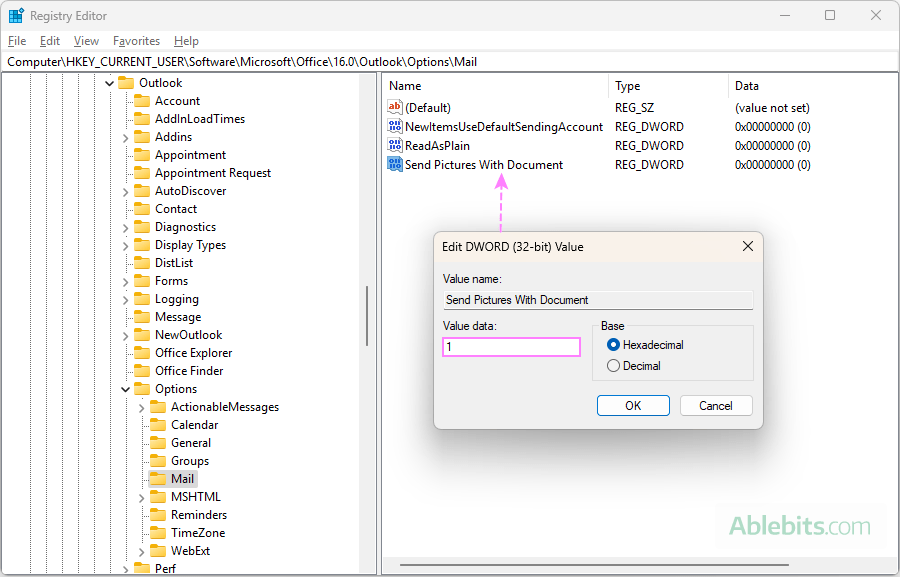
Task: Click the Value data input field
Action: click(511, 347)
